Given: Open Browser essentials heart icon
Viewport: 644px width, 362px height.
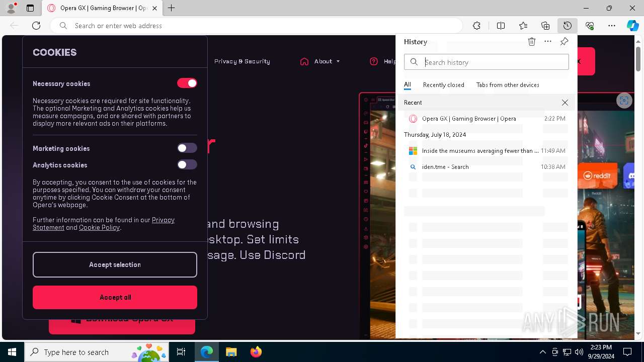Looking at the screenshot, I should [590, 26].
